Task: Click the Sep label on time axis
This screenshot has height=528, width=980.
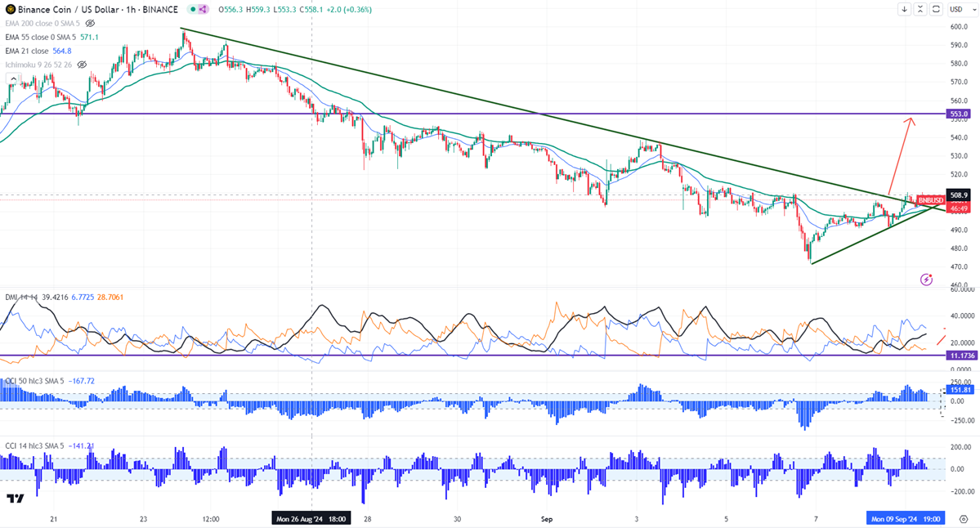Action: coord(547,519)
